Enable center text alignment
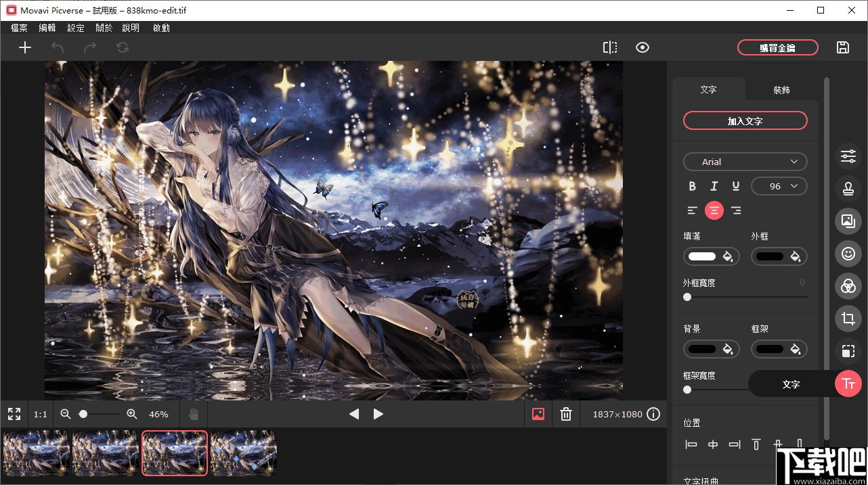Screen dimensions: 868x485 tap(714, 210)
